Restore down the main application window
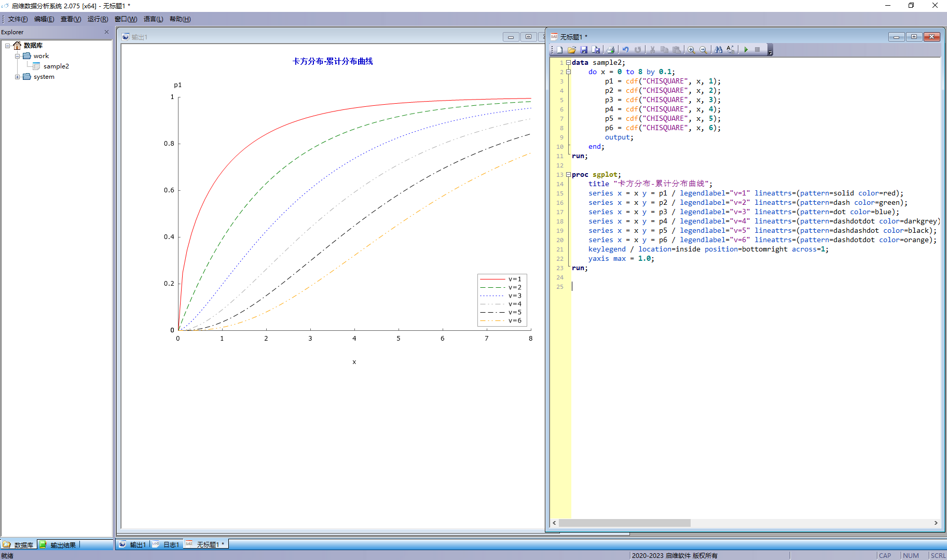This screenshot has width=947, height=560. pyautogui.click(x=911, y=5)
